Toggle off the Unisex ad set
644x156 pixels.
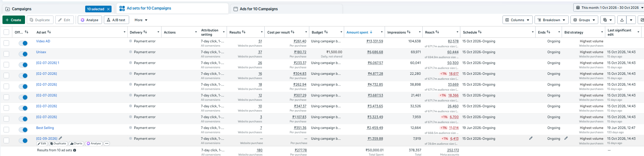click(23, 54)
